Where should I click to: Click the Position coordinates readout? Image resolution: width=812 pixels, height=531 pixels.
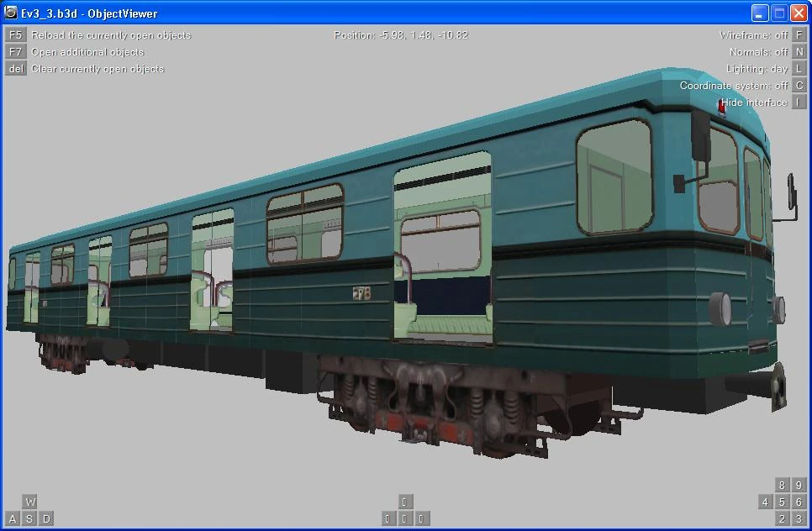401,35
